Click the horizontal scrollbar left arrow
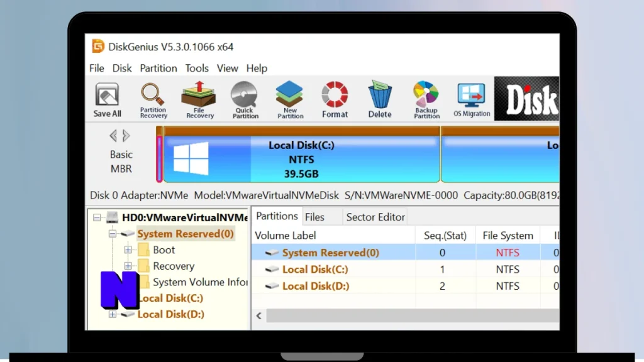The image size is (644, 362). coord(258,315)
